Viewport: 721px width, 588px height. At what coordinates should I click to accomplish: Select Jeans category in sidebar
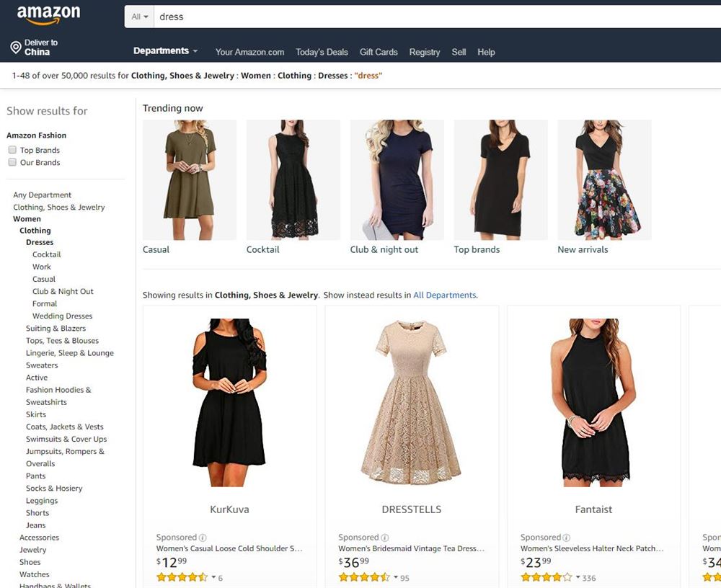tap(35, 525)
